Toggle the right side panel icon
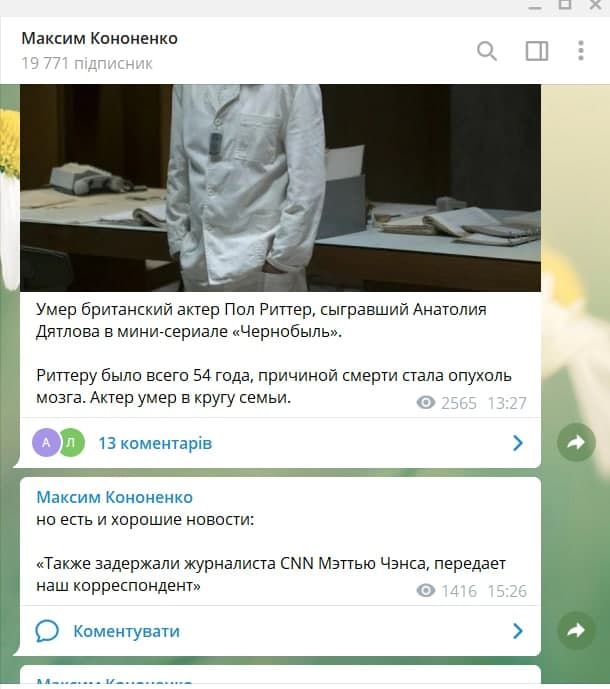This screenshot has width=610, height=689. [x=537, y=51]
